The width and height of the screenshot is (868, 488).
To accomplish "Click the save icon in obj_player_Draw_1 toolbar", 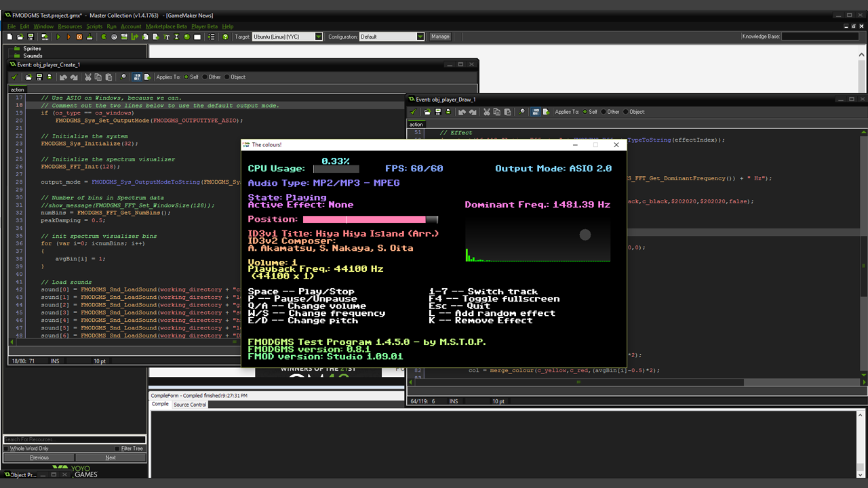I will [438, 112].
